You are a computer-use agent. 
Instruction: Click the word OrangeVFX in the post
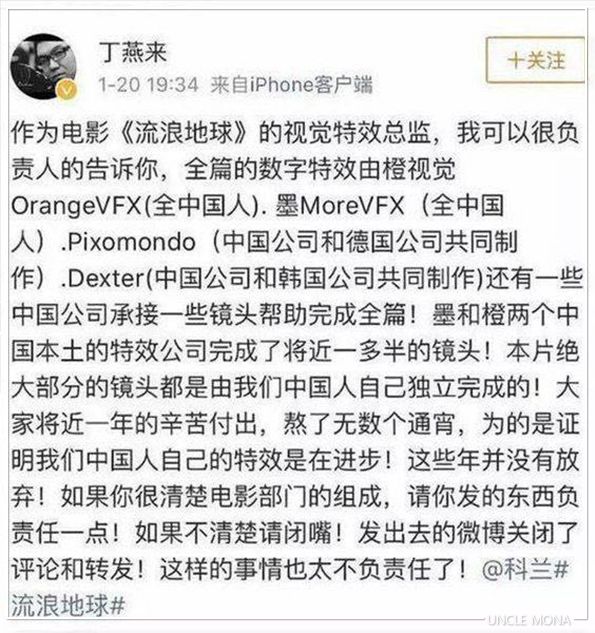click(75, 206)
